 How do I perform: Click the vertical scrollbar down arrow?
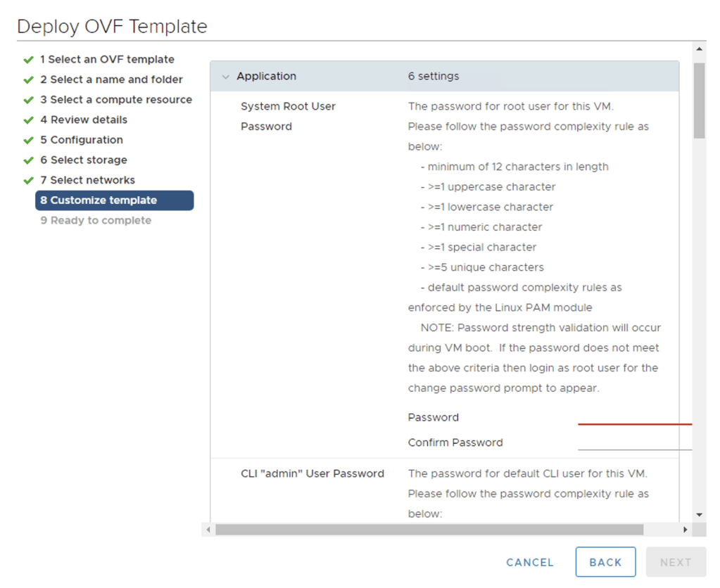click(699, 515)
